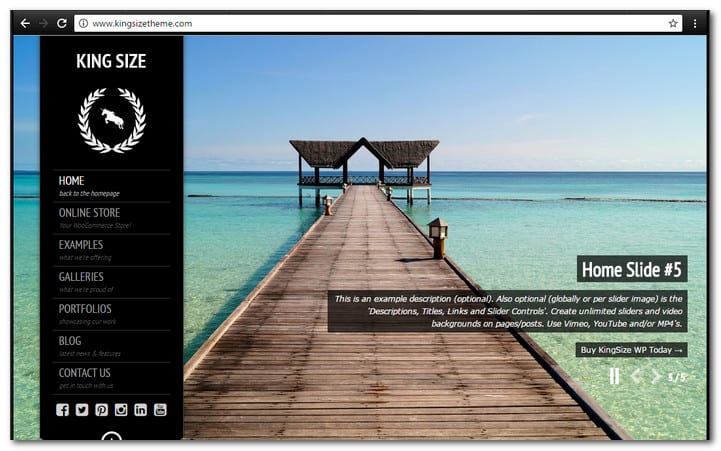Visit the Pinterest profile icon
Viewport: 721px width, 451px height.
point(101,410)
